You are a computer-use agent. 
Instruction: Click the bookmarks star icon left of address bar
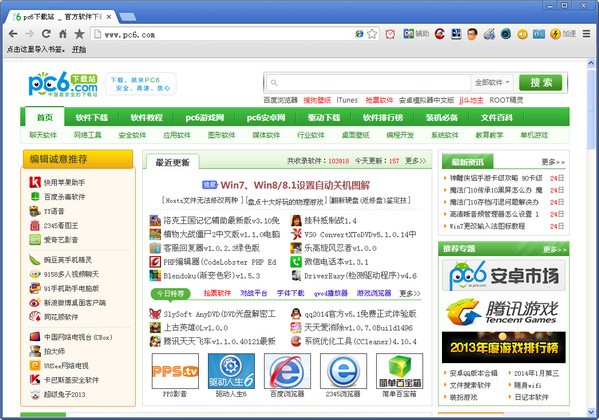click(79, 34)
